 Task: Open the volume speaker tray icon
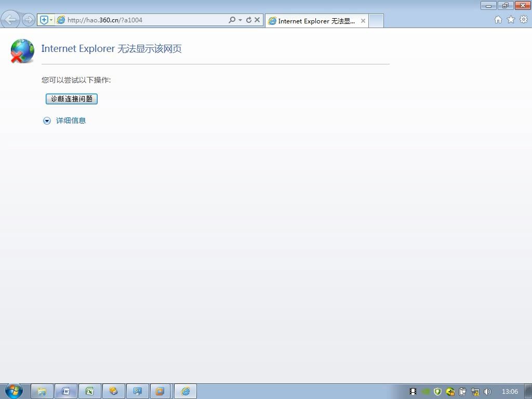pos(487,392)
